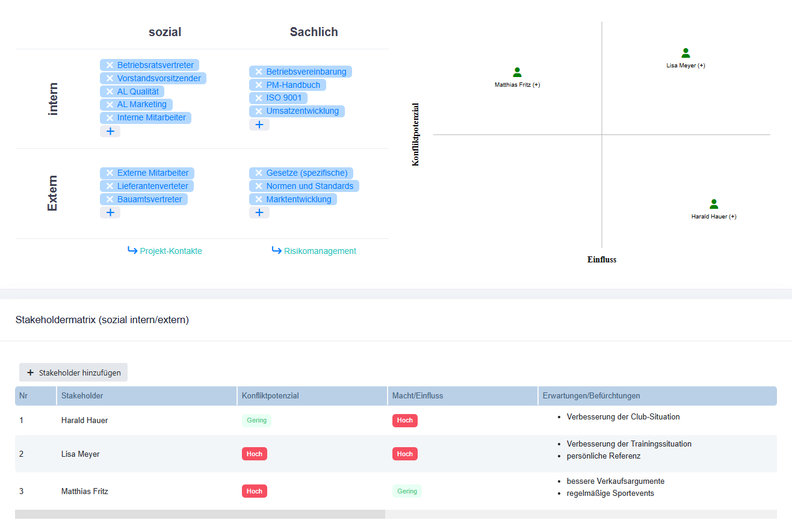Delete the Vorstandsvorsitzender tag with its X
792x532 pixels.
[110, 78]
